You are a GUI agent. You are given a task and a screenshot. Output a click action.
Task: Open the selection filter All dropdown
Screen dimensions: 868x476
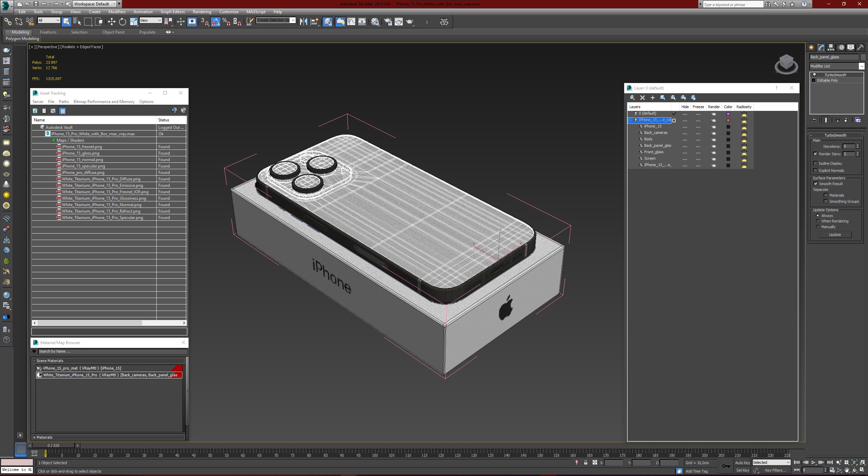49,20
